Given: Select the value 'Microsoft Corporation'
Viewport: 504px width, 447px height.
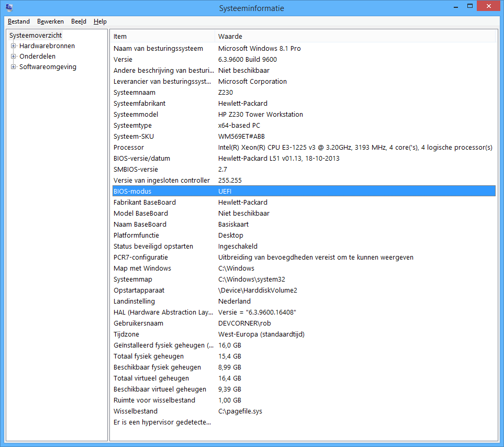Looking at the screenshot, I should coord(252,82).
